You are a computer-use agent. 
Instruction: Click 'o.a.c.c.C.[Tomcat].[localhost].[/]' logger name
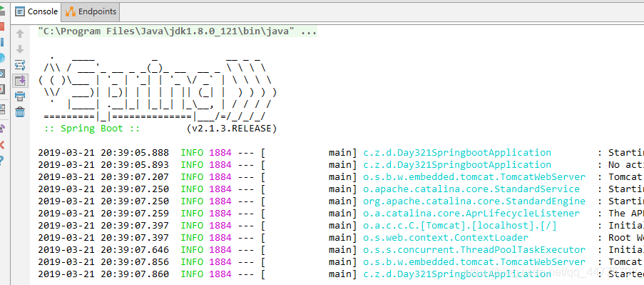pyautogui.click(x=460, y=226)
